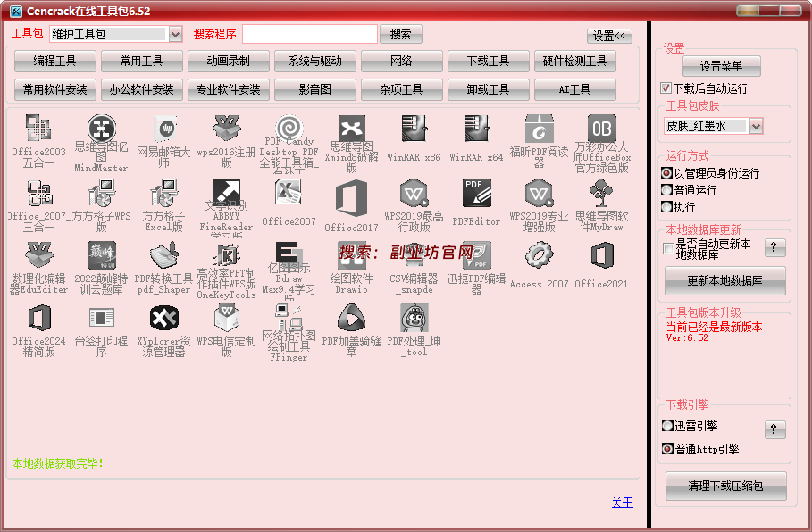Switch to 系统与驱动 category

click(x=314, y=61)
